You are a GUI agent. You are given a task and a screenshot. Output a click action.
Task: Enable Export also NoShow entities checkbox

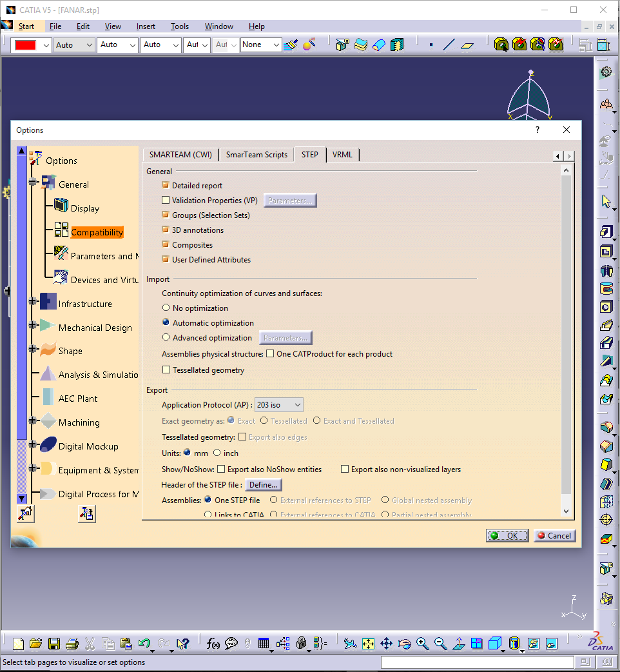221,469
